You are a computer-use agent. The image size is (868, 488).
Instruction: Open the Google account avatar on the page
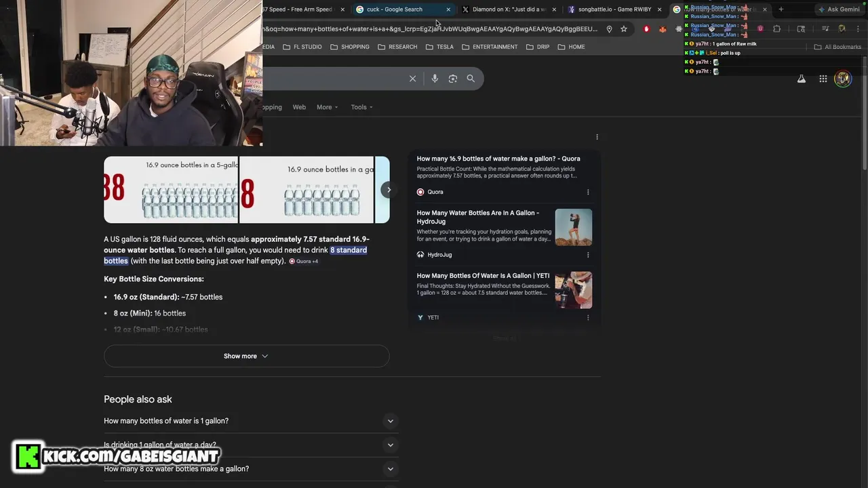[x=843, y=79]
